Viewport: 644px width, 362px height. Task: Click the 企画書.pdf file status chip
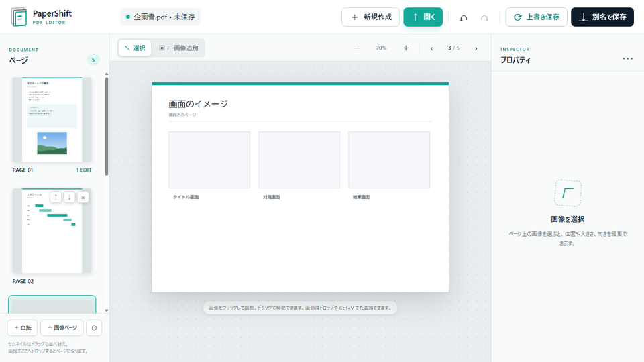[160, 17]
